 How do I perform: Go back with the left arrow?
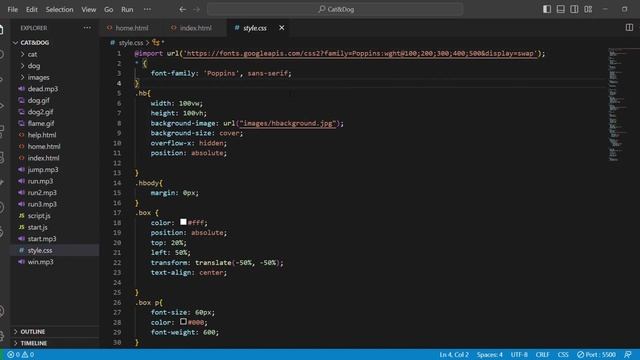tap(182, 9)
